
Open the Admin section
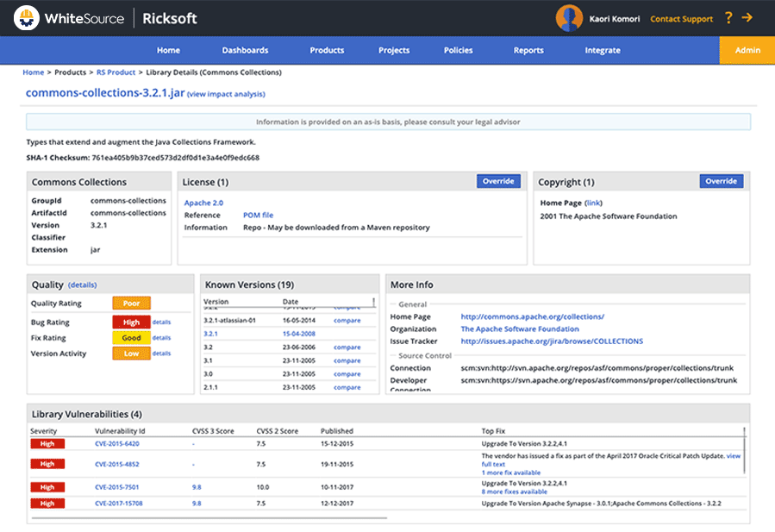(x=747, y=50)
